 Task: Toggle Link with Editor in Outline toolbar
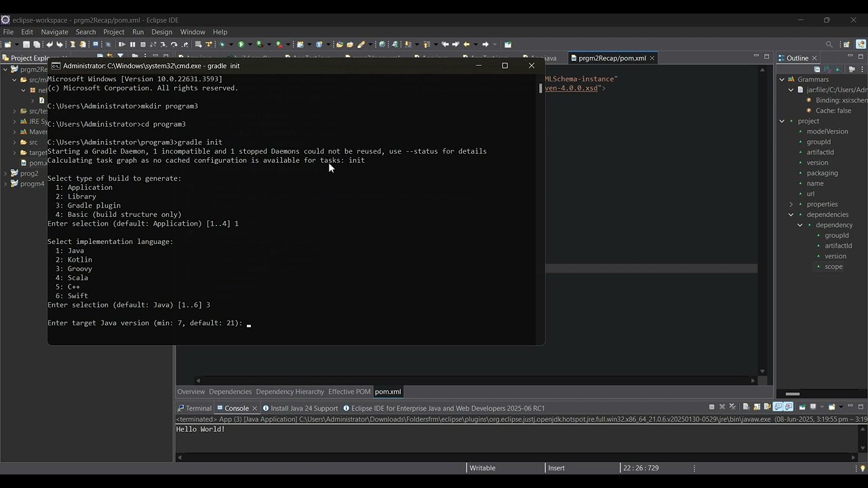[837, 69]
